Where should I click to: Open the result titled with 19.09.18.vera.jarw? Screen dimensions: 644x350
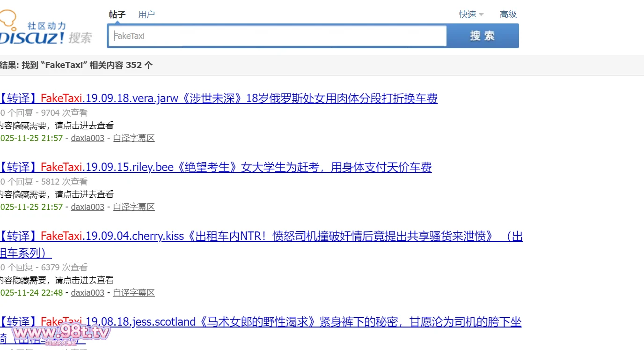tap(218, 98)
